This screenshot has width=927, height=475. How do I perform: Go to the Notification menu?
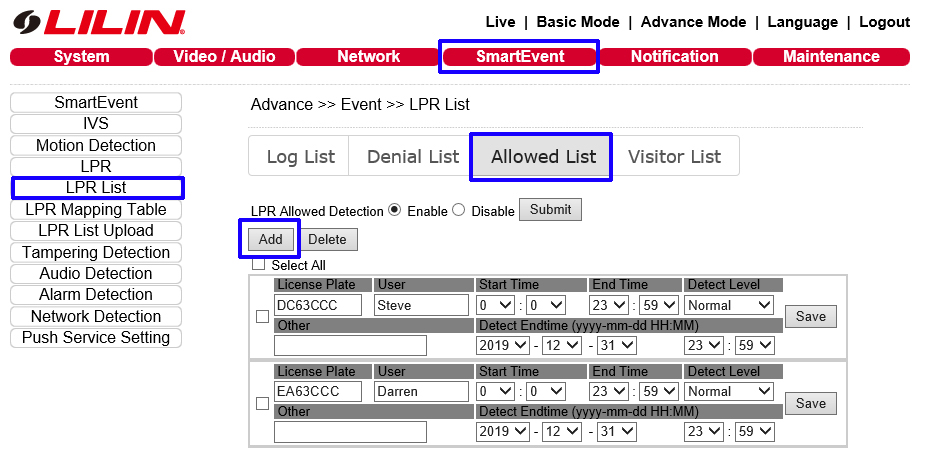pos(674,57)
